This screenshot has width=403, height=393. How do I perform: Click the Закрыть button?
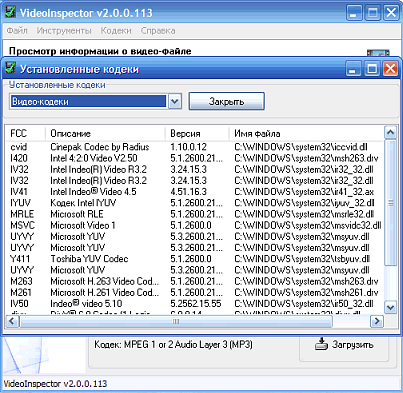point(227,101)
